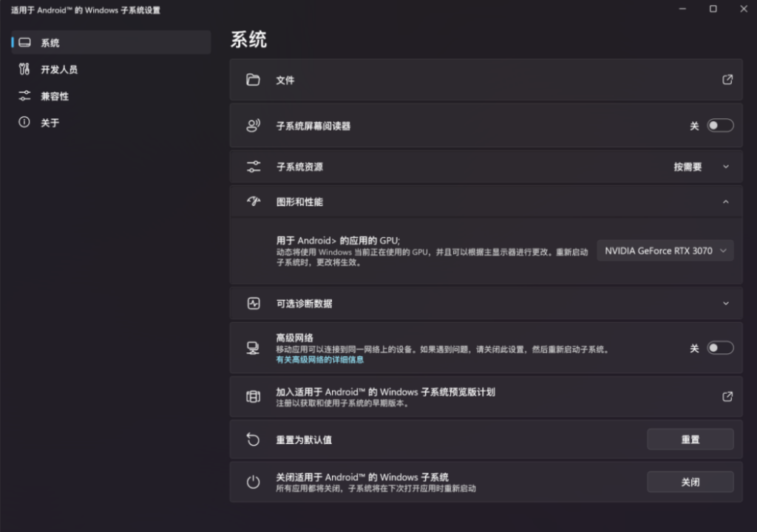Click the 重置为默认值 label
This screenshot has height=532, width=757.
304,440
